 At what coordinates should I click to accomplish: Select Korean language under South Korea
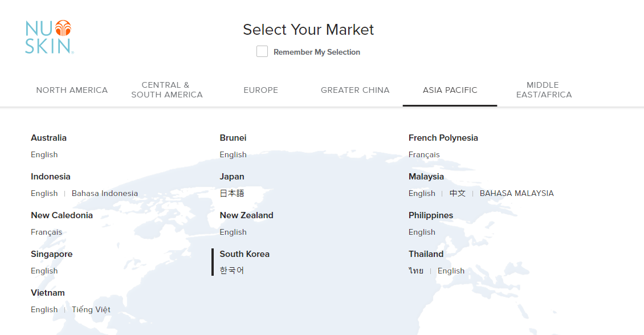[x=232, y=270]
